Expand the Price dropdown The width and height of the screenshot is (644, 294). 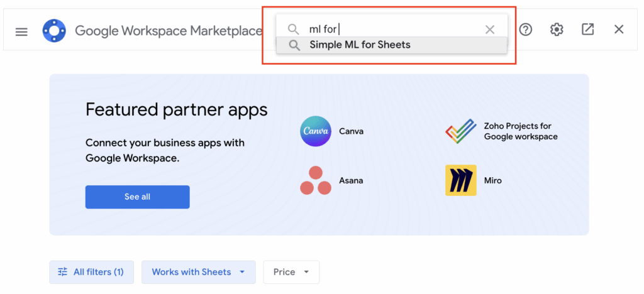point(291,272)
